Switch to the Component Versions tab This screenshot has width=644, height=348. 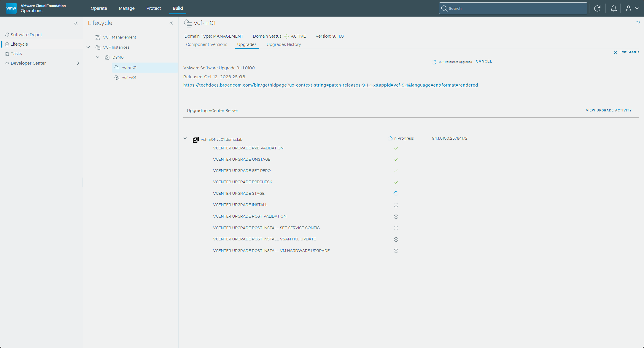(x=206, y=44)
